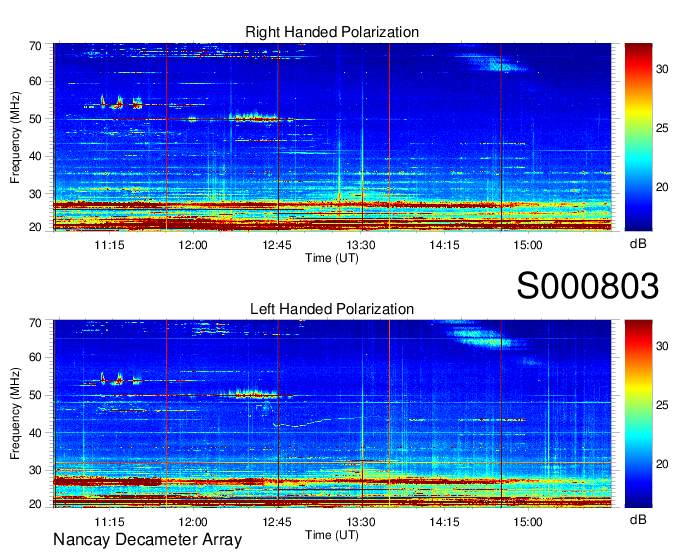Click 60 frequency tick of Left Handed plot
This screenshot has width=680, height=552.
pos(35,357)
